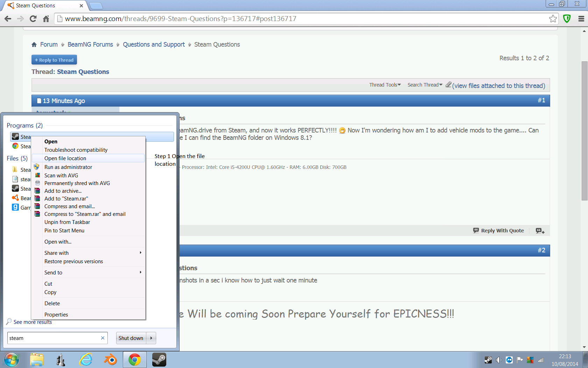Image resolution: width=588 pixels, height=368 pixels.
Task: Reload the page with the refresh icon
Action: click(33, 19)
